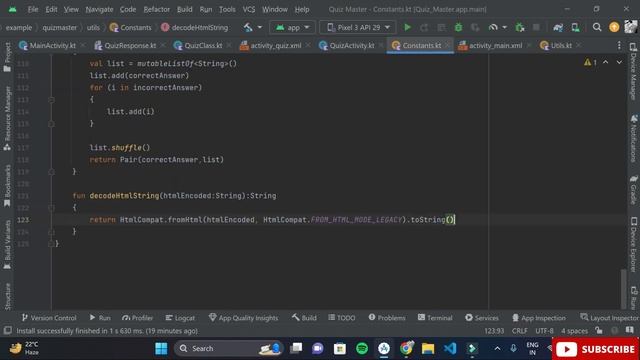Open the Gradle right panel
The width and height of the screenshot is (640, 360).
pos(633,190)
